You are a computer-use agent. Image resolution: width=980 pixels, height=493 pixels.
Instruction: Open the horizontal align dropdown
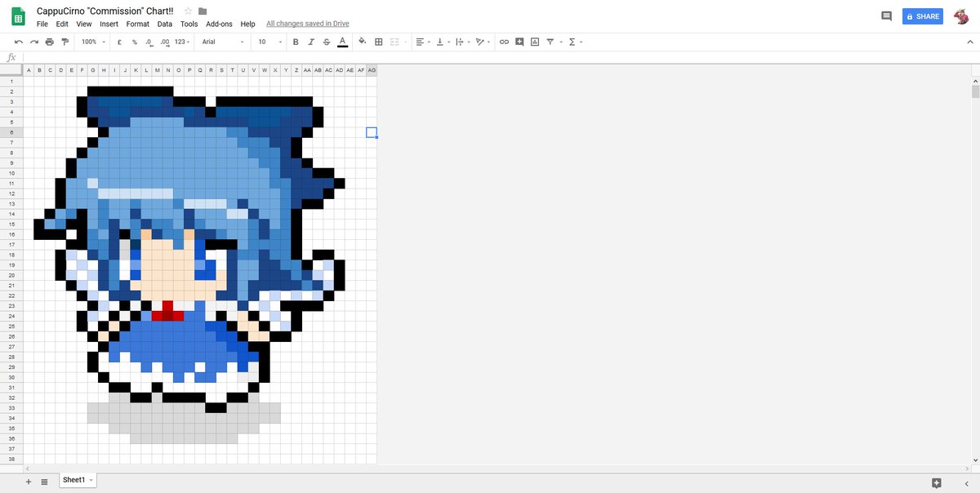[421, 42]
